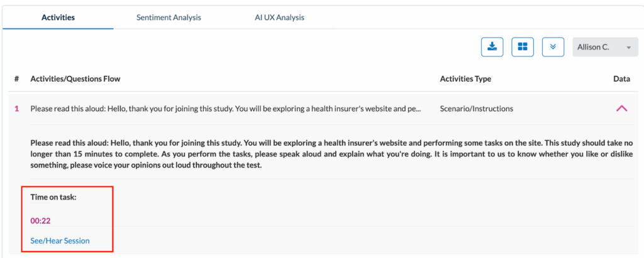
Task: Collapse the first activity row chevron
Action: 621,109
